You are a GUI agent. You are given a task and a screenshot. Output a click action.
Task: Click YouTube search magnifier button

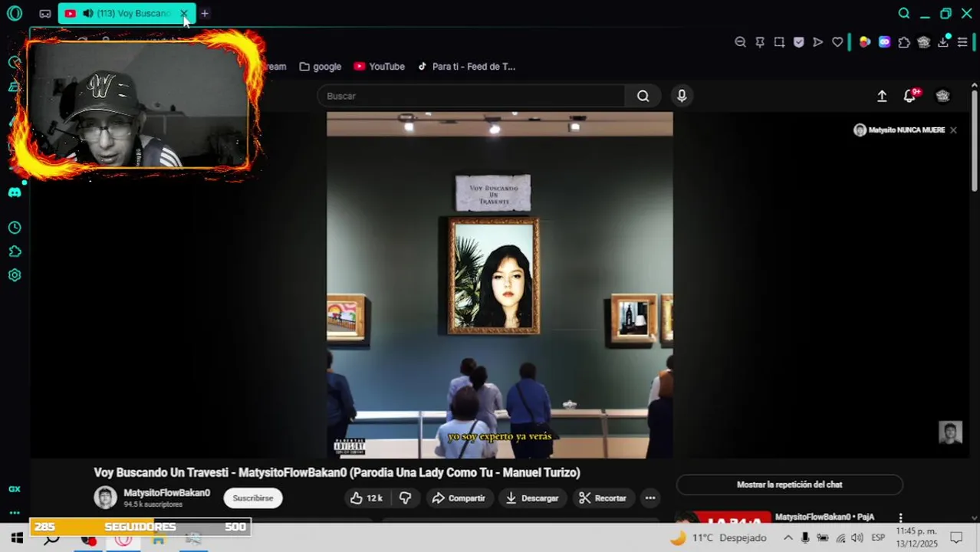point(643,96)
